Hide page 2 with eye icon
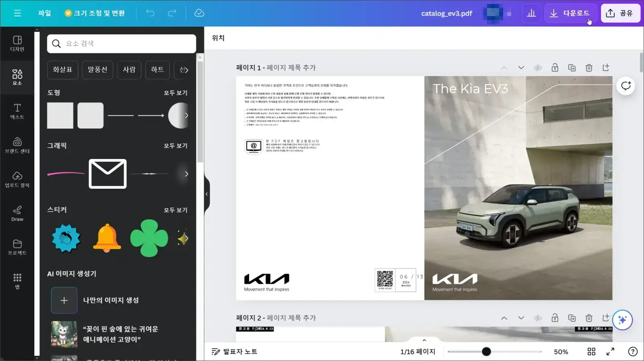644x361 pixels. (538, 318)
